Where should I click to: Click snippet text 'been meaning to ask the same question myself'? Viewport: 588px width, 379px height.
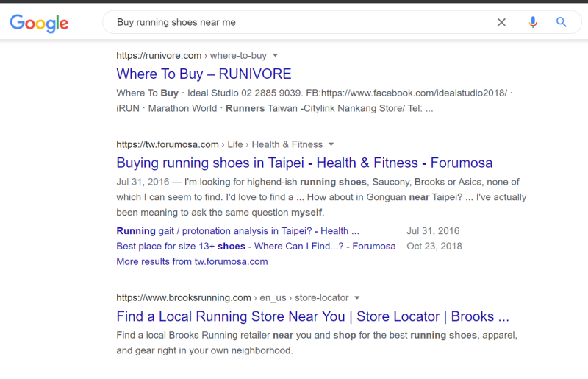pyautogui.click(x=220, y=213)
